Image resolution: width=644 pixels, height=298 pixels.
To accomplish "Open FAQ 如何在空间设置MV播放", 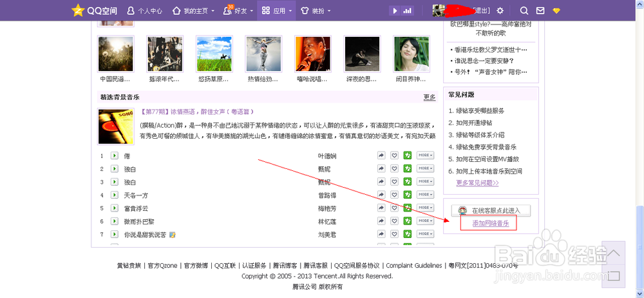I will [x=488, y=159].
